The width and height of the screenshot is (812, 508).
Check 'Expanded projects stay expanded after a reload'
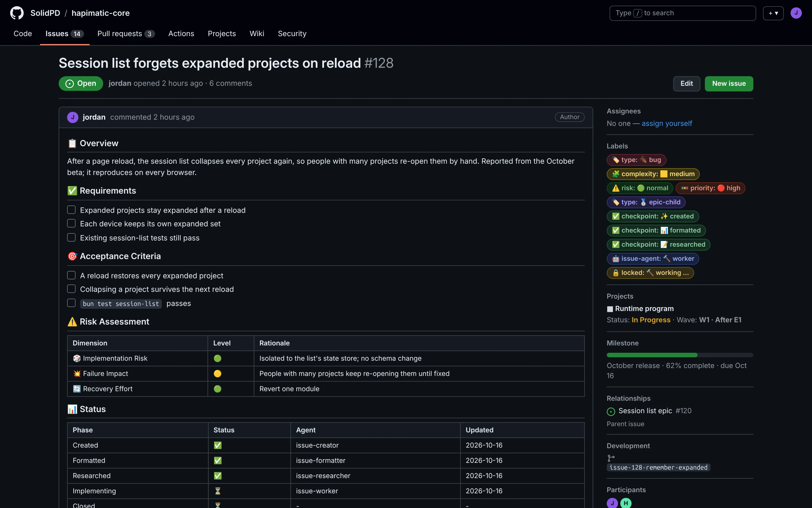pyautogui.click(x=71, y=210)
